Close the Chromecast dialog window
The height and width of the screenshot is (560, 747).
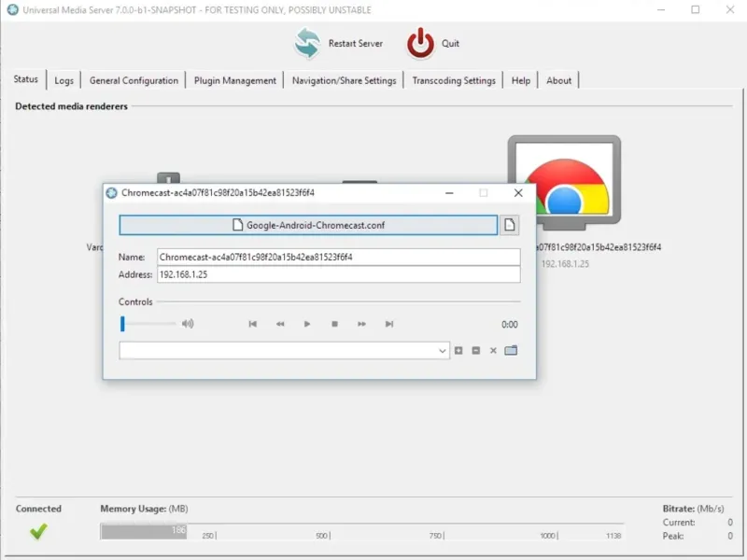coord(518,193)
